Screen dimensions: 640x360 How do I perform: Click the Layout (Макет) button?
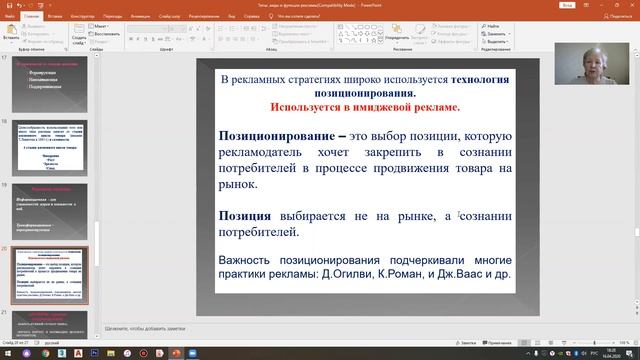[x=98, y=26]
